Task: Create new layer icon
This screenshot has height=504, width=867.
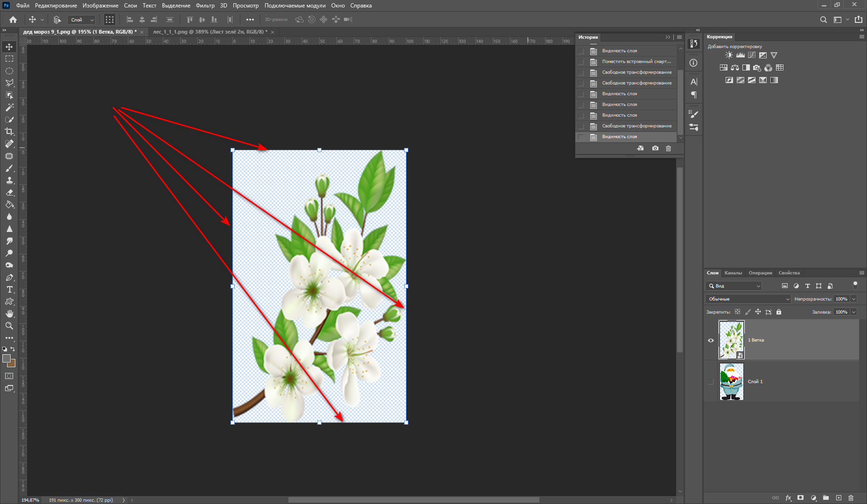Action: coord(839,498)
